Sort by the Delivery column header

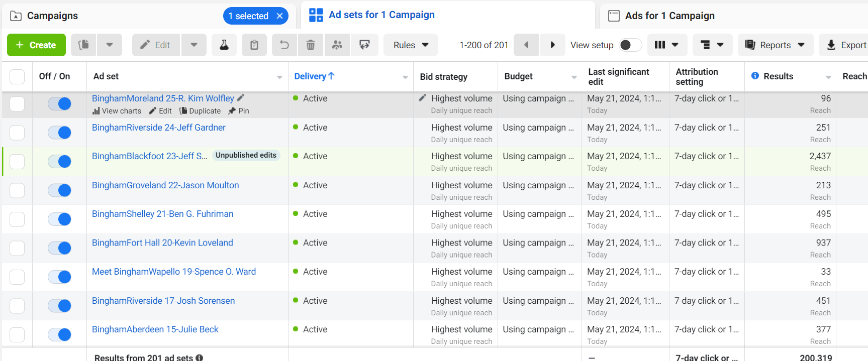point(311,76)
